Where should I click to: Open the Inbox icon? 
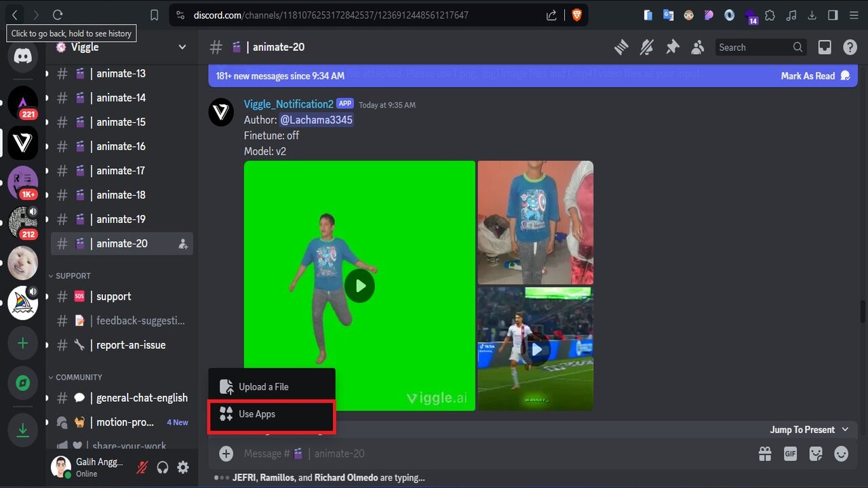825,47
